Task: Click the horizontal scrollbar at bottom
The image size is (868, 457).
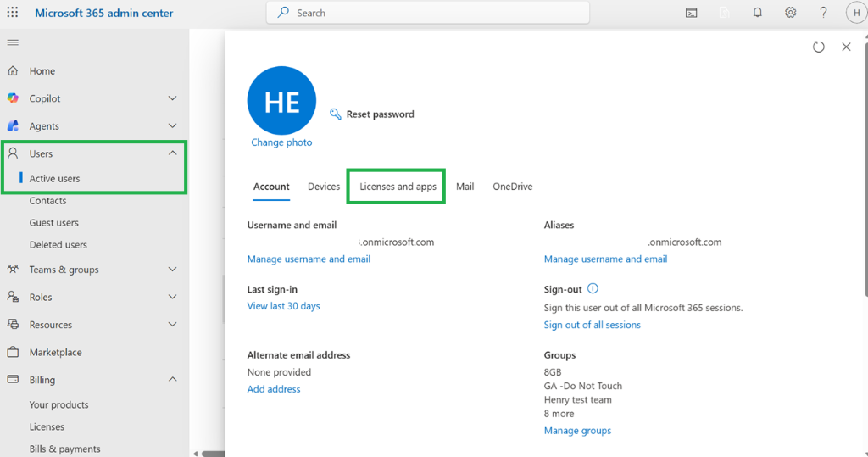Action: click(213, 454)
